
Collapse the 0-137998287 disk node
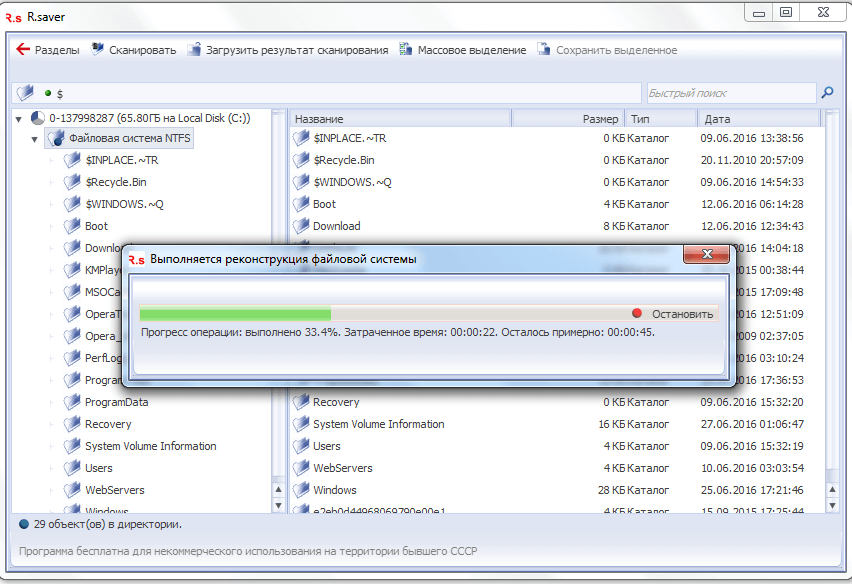(x=19, y=118)
